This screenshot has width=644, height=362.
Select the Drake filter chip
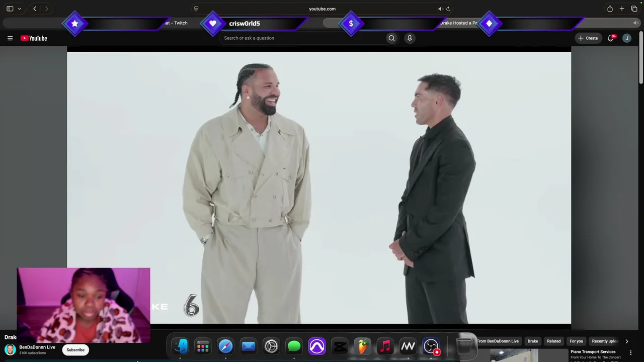point(533,341)
